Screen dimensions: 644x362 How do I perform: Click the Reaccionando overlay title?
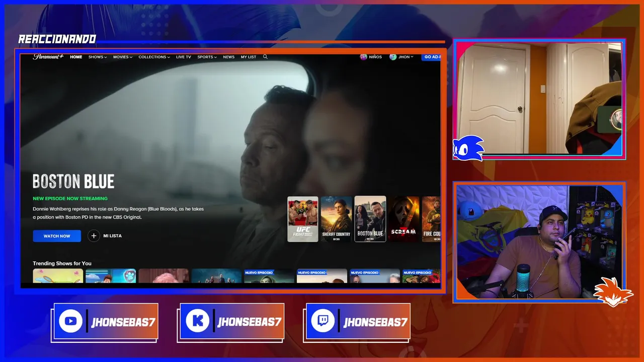57,40
